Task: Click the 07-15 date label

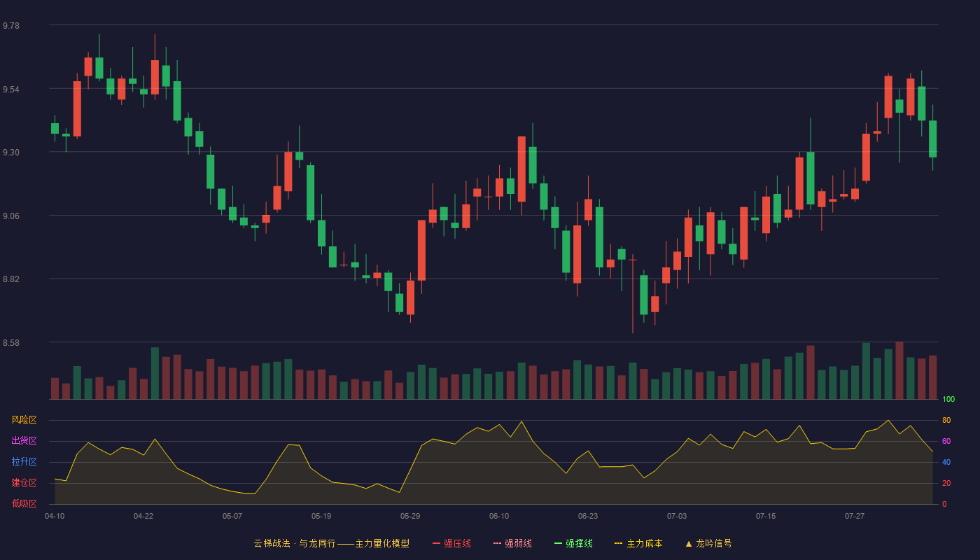Action: coord(766,516)
